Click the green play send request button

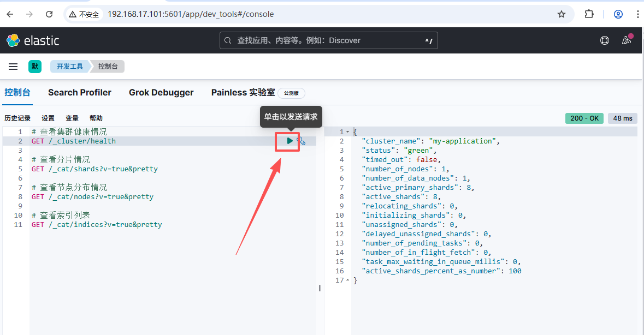pos(289,141)
